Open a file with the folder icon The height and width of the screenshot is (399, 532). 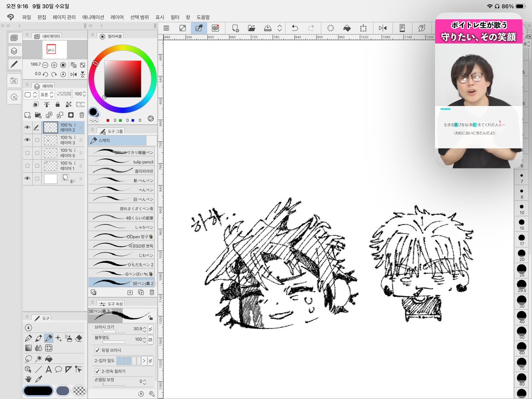pos(252,28)
